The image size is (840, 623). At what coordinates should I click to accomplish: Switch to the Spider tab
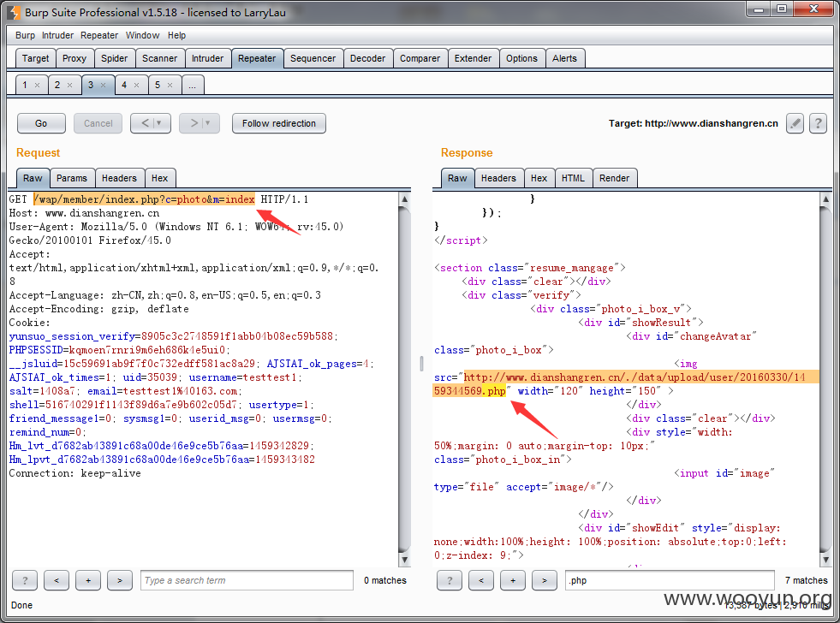pos(114,58)
